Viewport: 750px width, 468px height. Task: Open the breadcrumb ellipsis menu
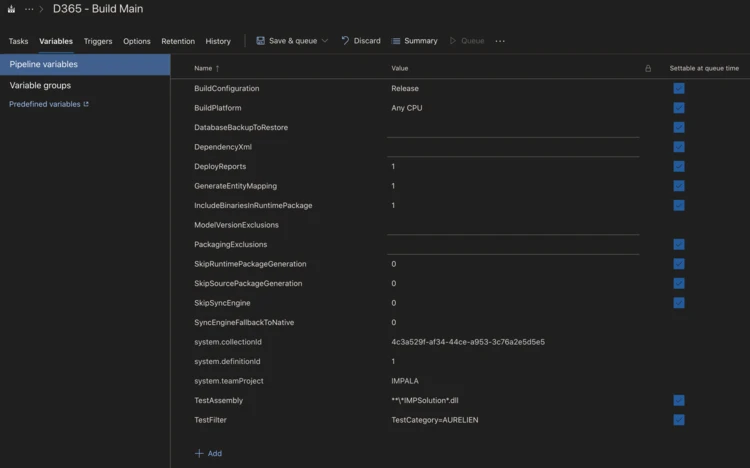tap(29, 9)
